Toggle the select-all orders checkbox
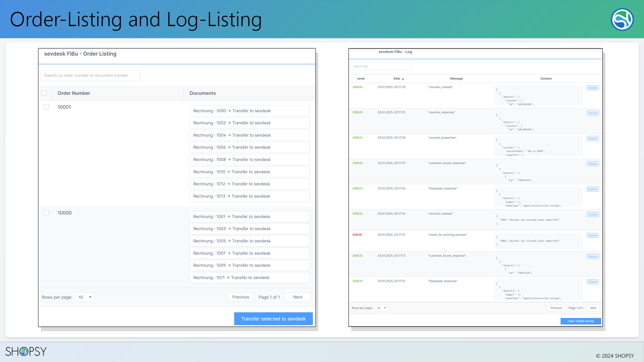Viewport: 644px width, 362px height. tap(44, 93)
